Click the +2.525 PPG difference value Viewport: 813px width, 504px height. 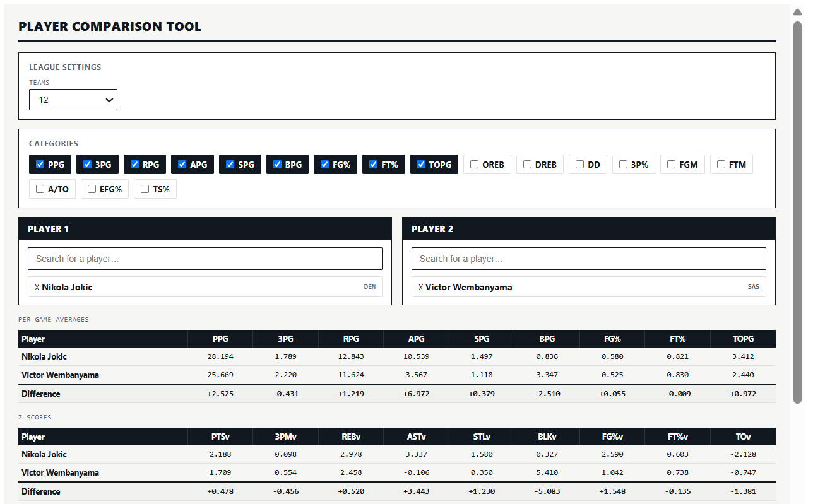click(x=220, y=394)
